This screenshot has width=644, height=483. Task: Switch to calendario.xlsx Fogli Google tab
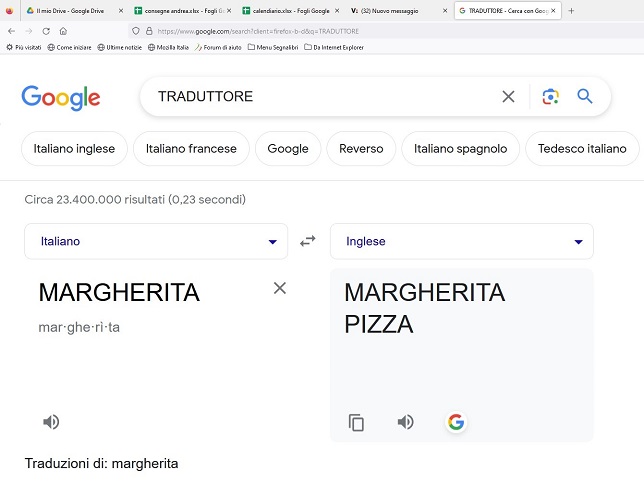(291, 11)
